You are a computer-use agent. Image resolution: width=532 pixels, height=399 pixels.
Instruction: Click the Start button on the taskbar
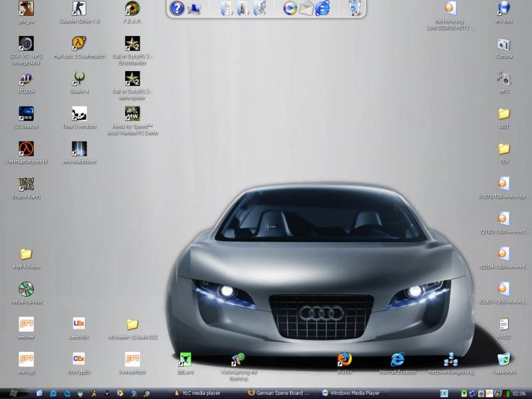[13, 394]
